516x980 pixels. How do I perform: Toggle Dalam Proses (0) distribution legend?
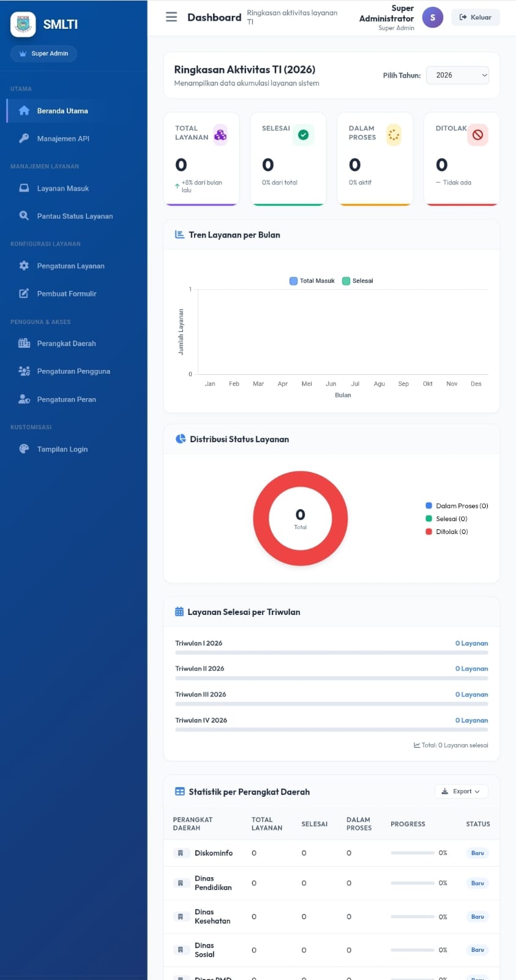click(x=457, y=506)
